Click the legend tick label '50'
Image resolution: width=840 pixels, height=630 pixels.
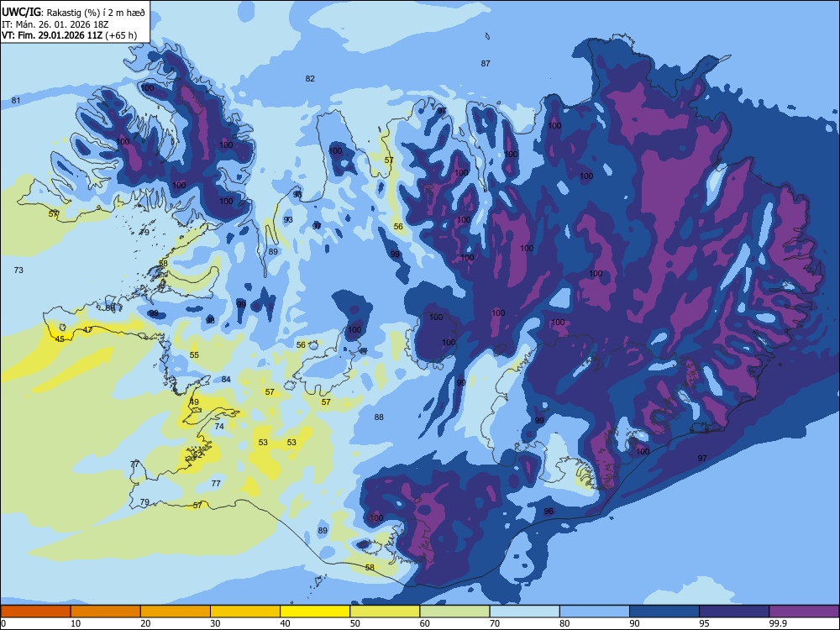click(x=355, y=623)
